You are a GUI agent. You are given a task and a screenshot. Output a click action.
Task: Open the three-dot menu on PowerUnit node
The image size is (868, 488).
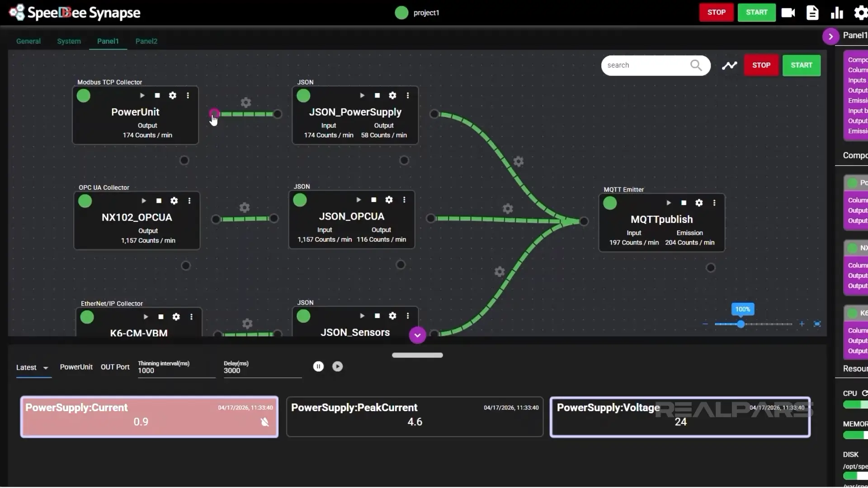point(188,95)
